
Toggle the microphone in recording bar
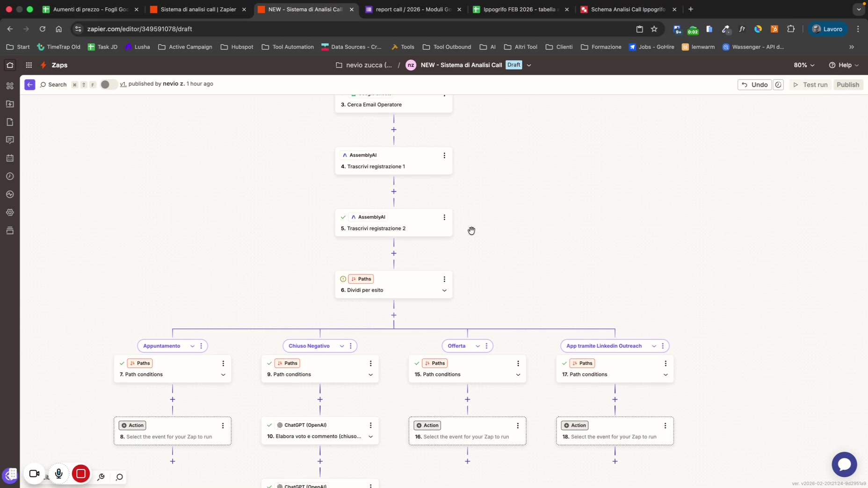(x=58, y=474)
